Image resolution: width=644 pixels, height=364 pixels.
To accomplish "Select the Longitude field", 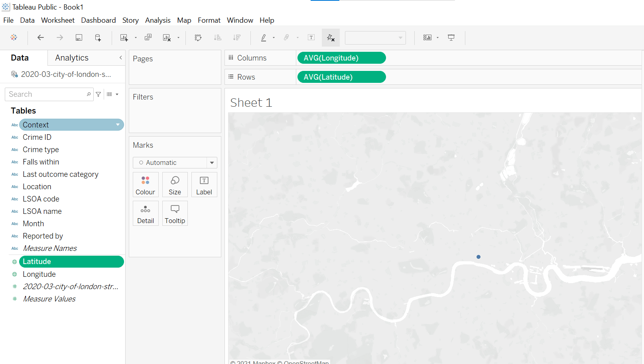I will pos(39,274).
